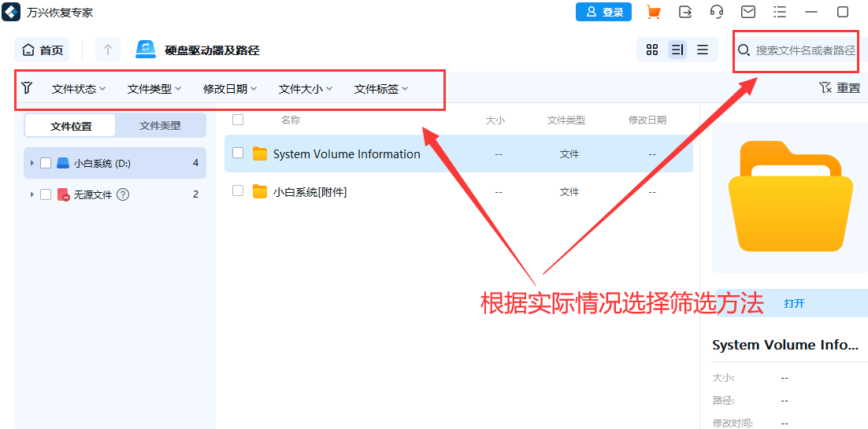The width and height of the screenshot is (868, 429).
Task: Click the 登录 login button
Action: pos(604,12)
